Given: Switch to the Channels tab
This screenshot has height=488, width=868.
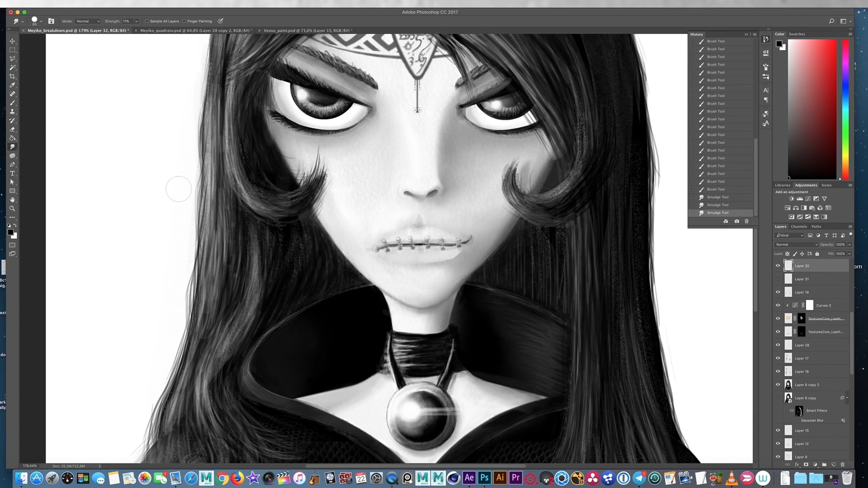Looking at the screenshot, I should coord(799,227).
